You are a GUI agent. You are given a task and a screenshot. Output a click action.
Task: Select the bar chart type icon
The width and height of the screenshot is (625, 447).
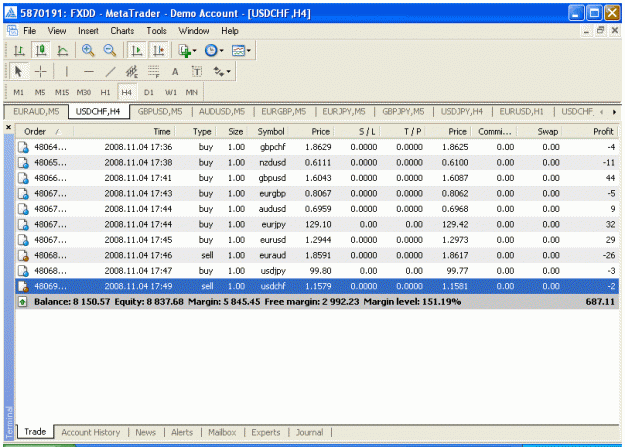click(19, 51)
